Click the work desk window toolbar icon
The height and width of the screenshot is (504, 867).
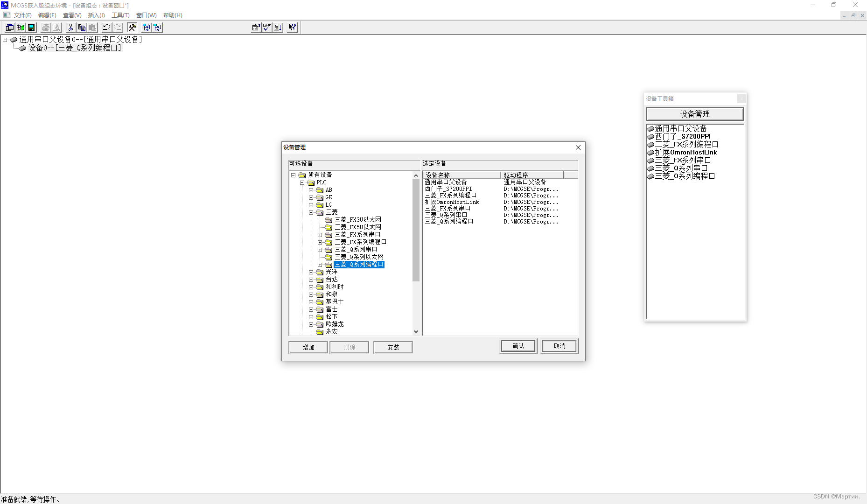9,28
